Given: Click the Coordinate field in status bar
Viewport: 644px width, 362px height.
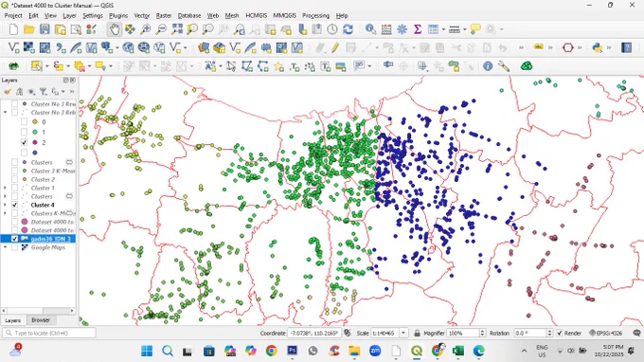Looking at the screenshot, I should click(313, 333).
